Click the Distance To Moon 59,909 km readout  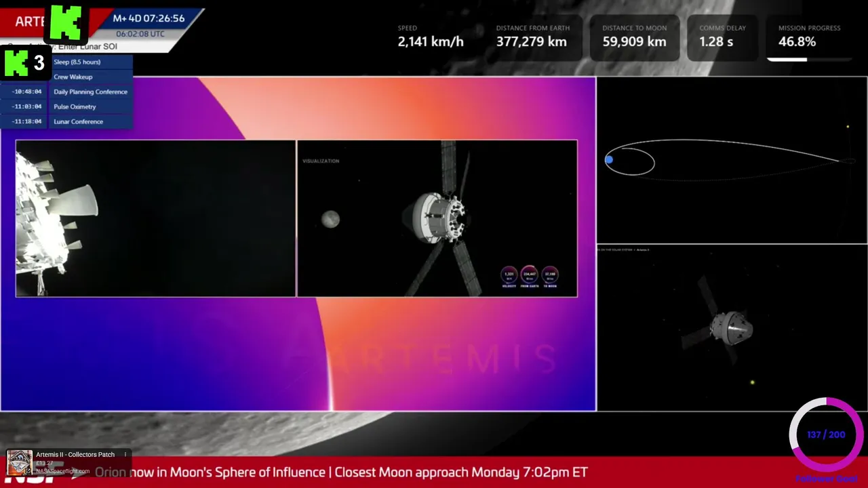634,37
